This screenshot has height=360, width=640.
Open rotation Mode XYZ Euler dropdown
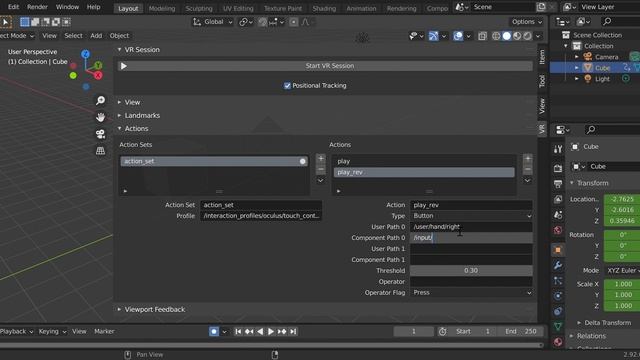622,271
